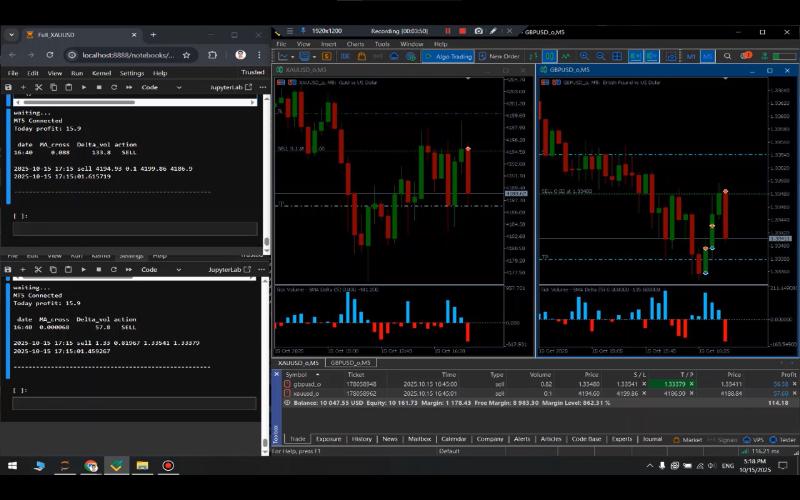The height and width of the screenshot is (500, 800).
Task: Select the M5 timeframe
Action: click(x=707, y=56)
